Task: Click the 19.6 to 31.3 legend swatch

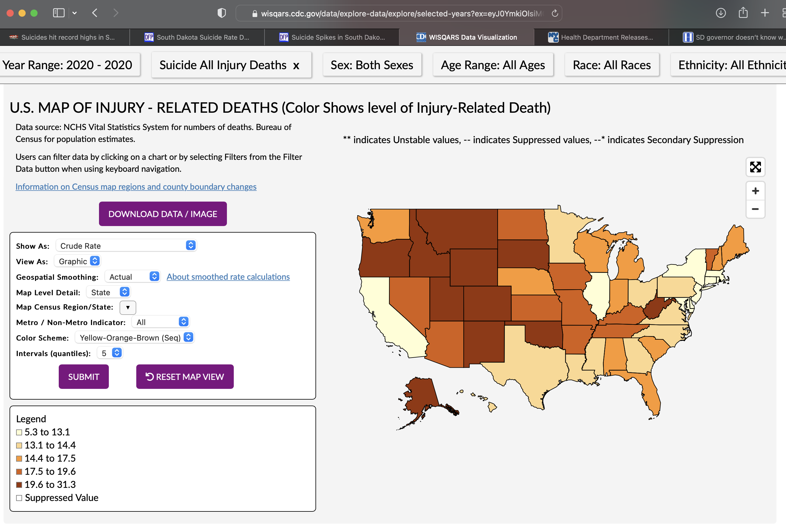Action: click(x=19, y=485)
